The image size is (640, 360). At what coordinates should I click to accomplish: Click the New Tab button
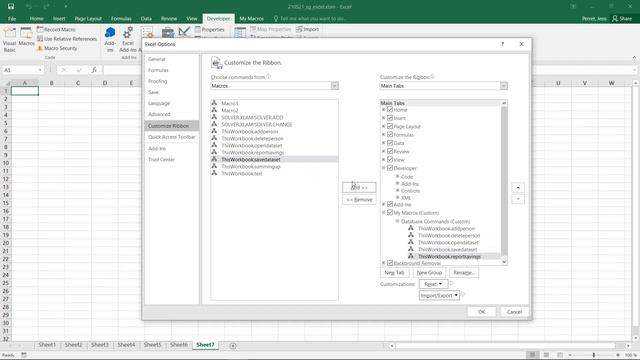point(394,273)
